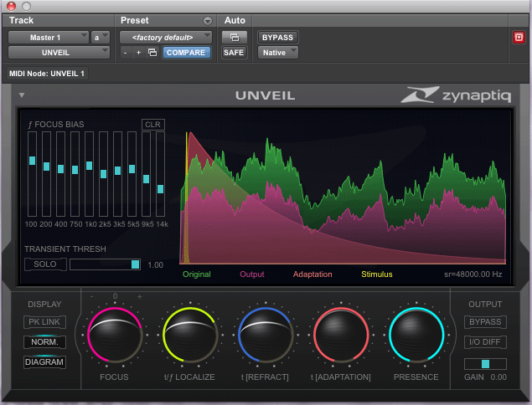Click the transient thresh slider handle
This screenshot has height=405, width=532.
(136, 264)
